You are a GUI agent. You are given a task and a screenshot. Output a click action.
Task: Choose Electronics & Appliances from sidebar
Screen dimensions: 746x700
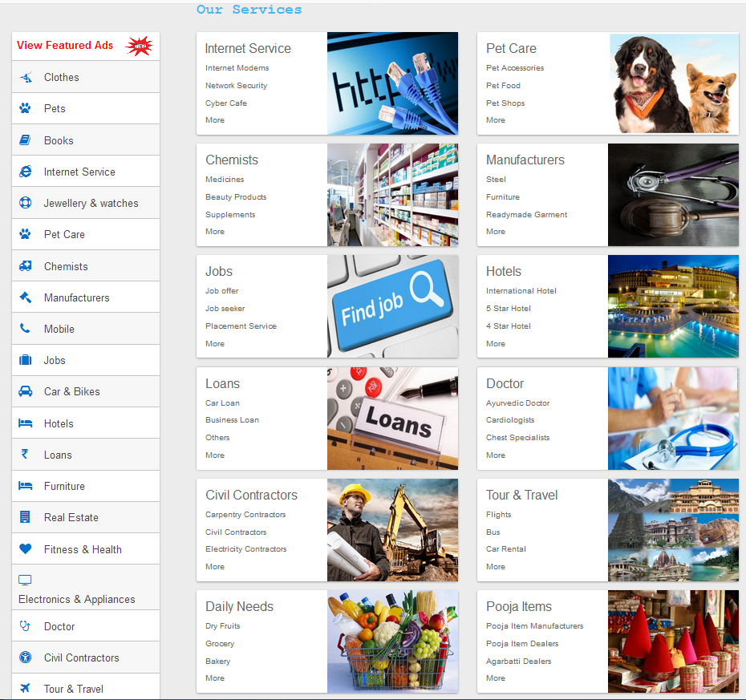click(x=76, y=599)
